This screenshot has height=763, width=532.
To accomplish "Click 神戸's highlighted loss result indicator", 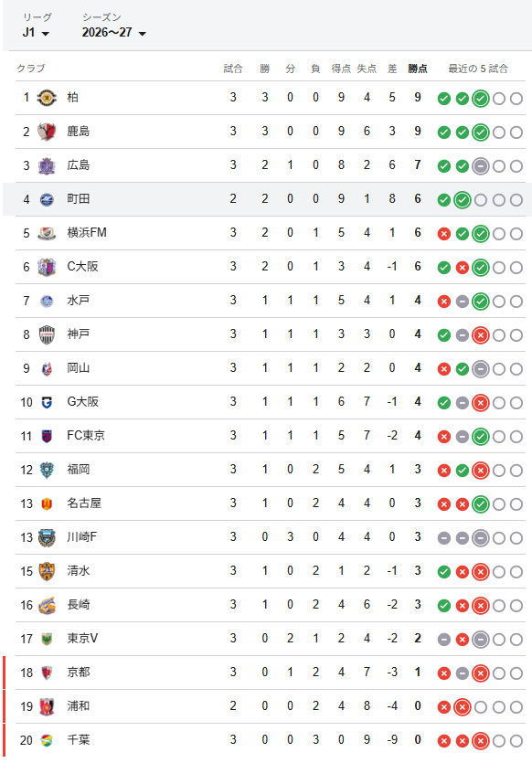I will click(x=481, y=335).
